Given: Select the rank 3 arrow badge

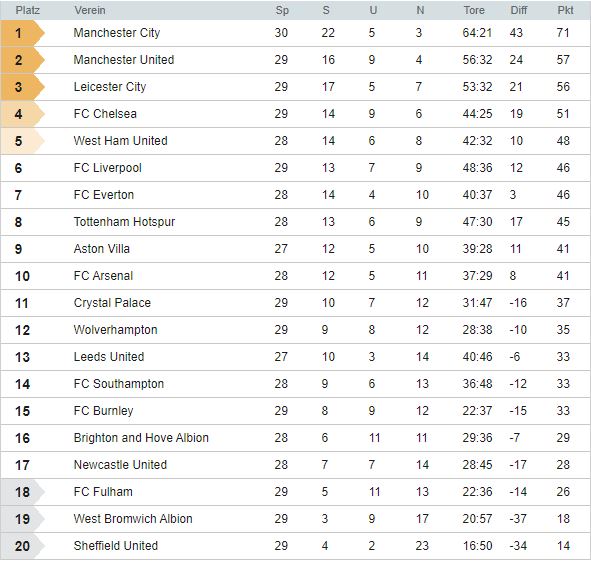Looking at the screenshot, I should click(x=23, y=87).
